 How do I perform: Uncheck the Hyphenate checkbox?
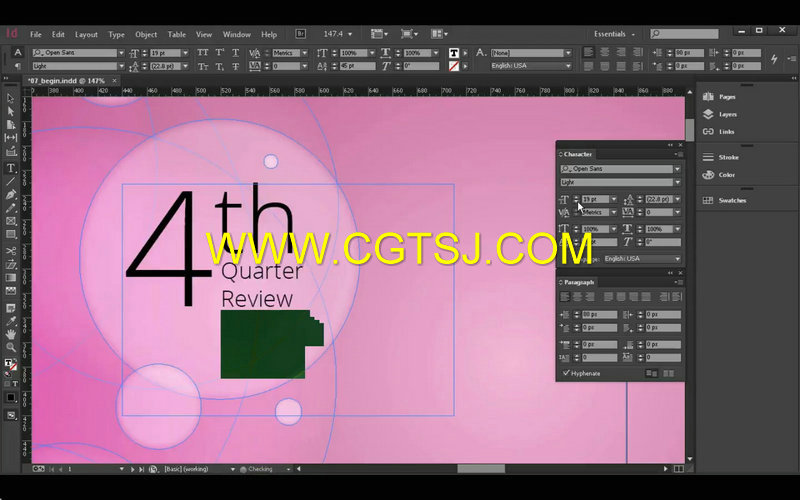[566, 373]
